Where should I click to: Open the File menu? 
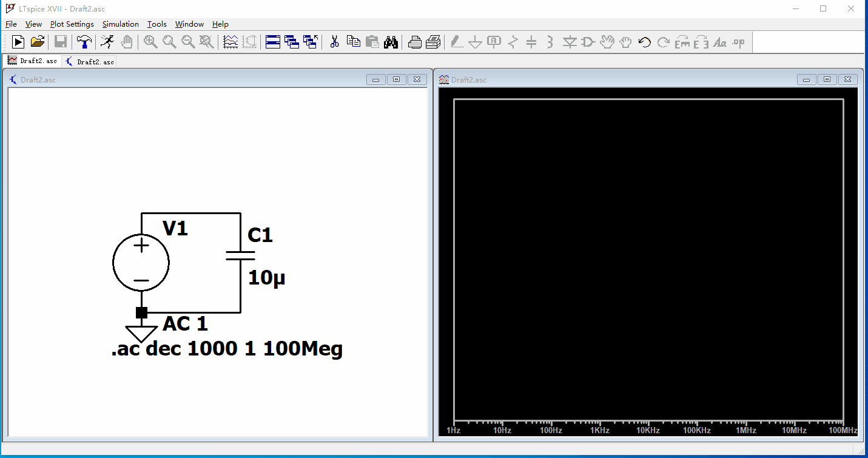point(11,24)
